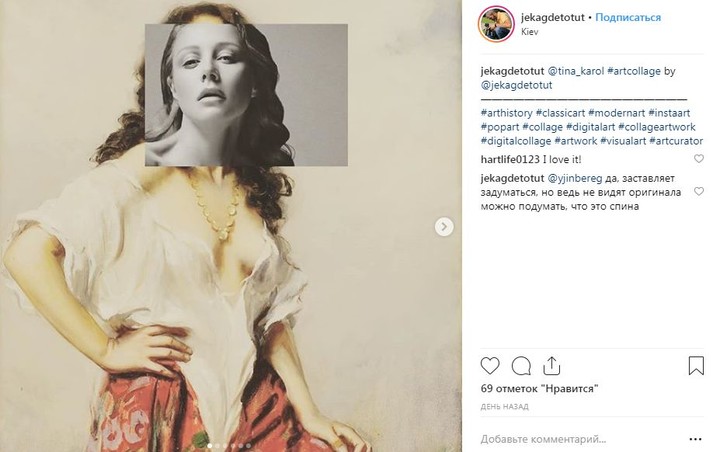The image size is (713, 452).
Task: Save post with the bookmark icon
Action: [x=696, y=366]
